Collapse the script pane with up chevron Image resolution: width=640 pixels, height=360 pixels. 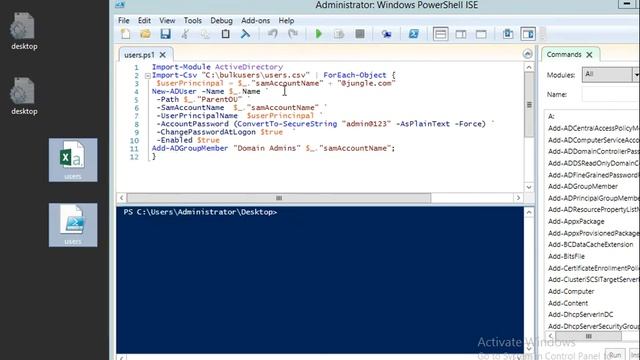point(527,54)
